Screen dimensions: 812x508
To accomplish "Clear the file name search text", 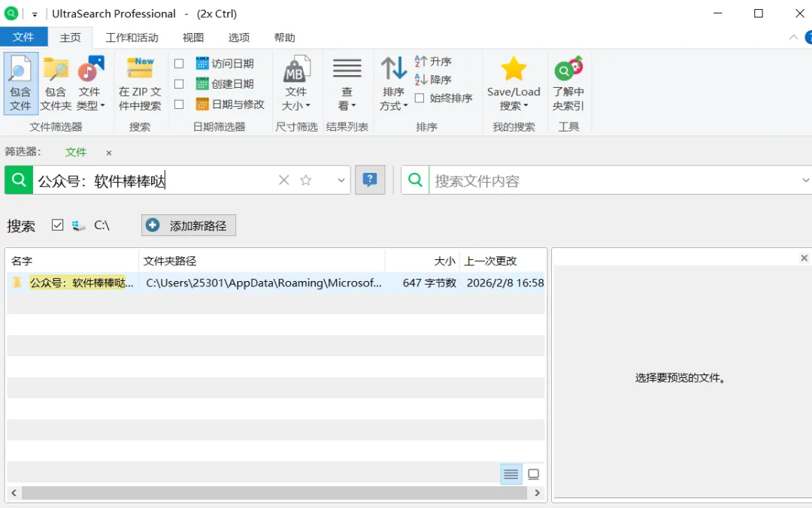I will click(283, 180).
